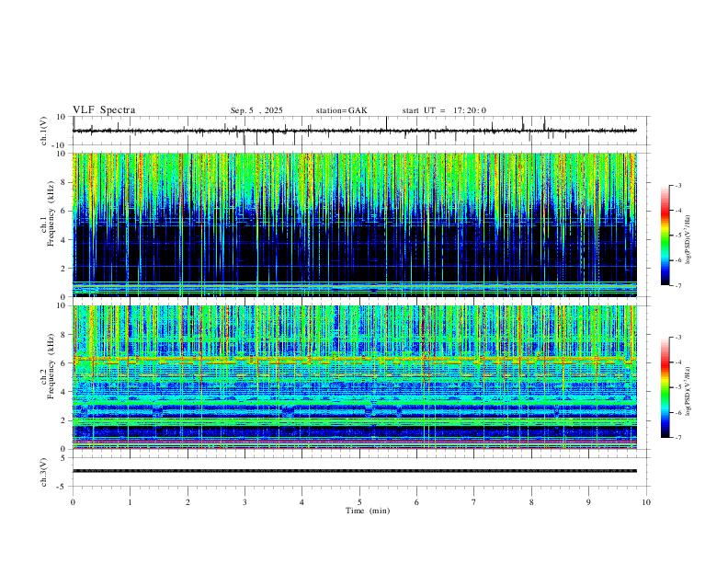Click the date text "Sep. 5 , 2025"
This screenshot has width=728, height=563.
tap(256, 110)
